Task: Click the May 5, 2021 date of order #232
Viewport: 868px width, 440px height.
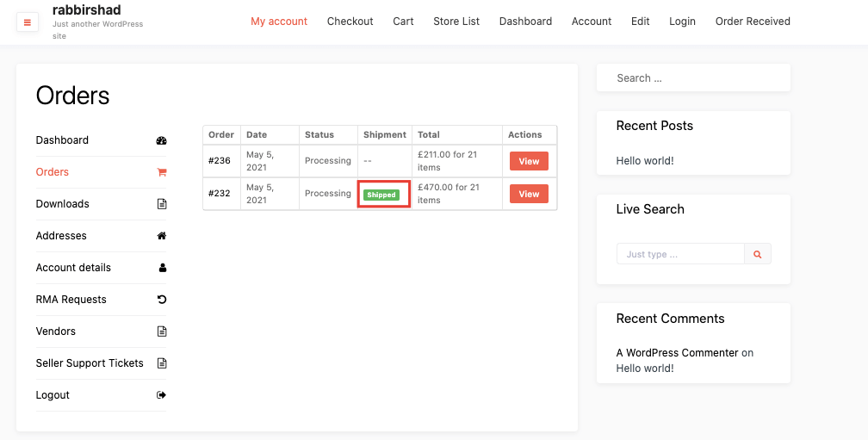Action: coord(260,194)
